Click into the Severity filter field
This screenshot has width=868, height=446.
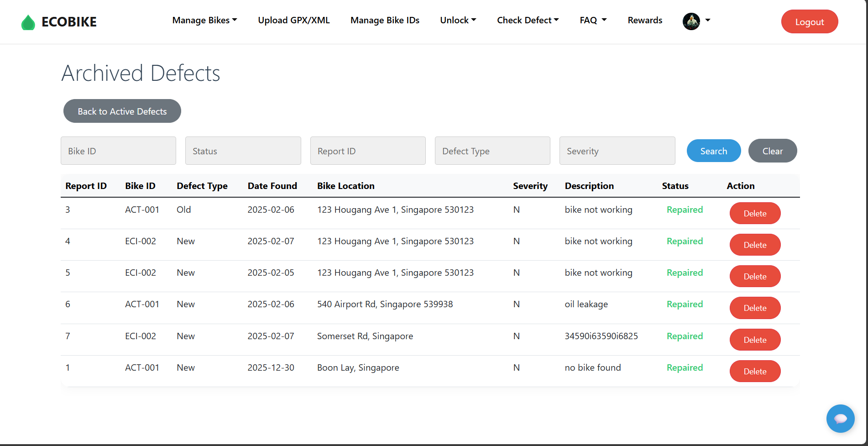pyautogui.click(x=617, y=151)
